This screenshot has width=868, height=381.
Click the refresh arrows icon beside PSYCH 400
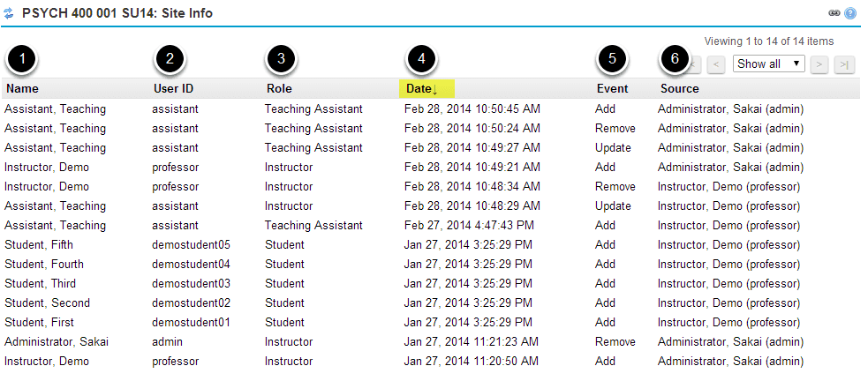pyautogui.click(x=9, y=13)
